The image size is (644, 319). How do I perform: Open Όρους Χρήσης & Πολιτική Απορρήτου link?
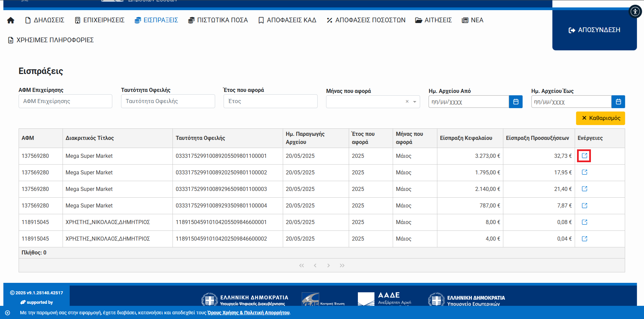[x=249, y=313]
